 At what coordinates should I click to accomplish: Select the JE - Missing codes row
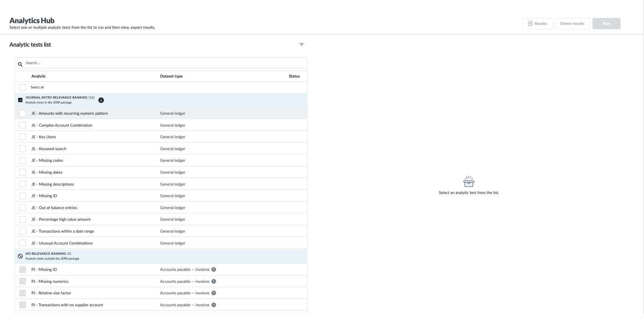(161, 160)
